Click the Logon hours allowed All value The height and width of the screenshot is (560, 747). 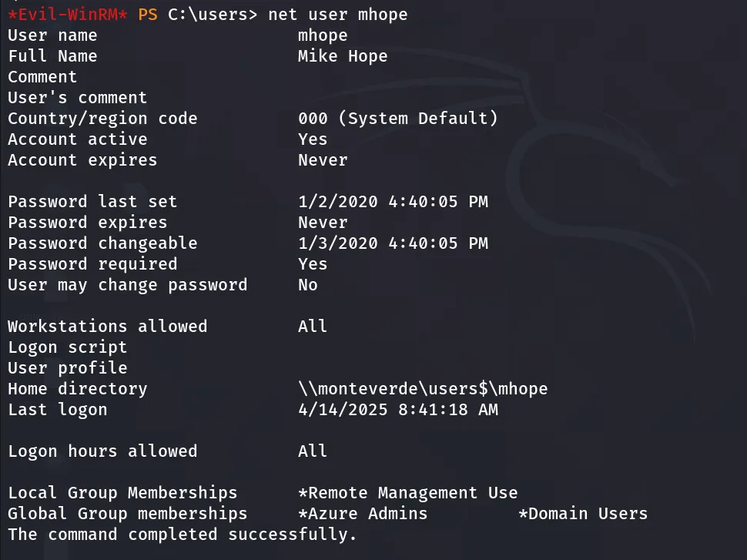click(313, 451)
